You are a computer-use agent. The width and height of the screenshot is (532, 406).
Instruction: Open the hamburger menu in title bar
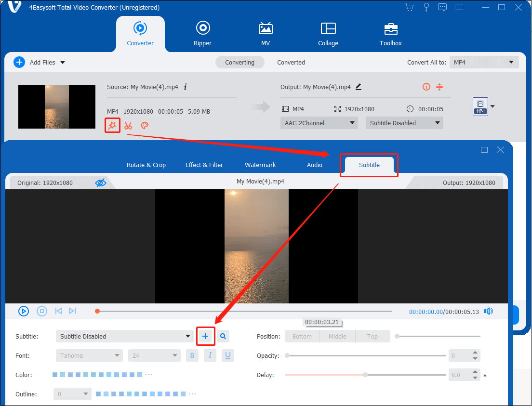[459, 7]
